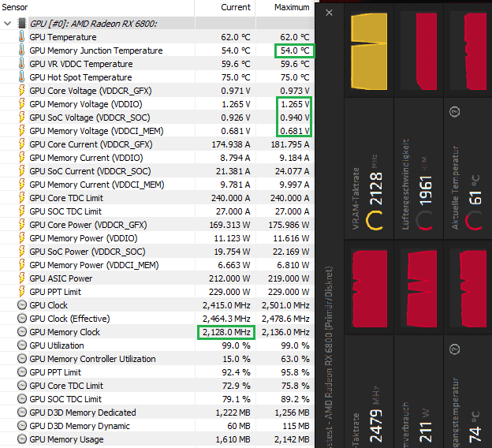Click lightning icon for GPU Core Power (VDDCR_GFX)
Screen dimensions: 492x448
[21, 225]
